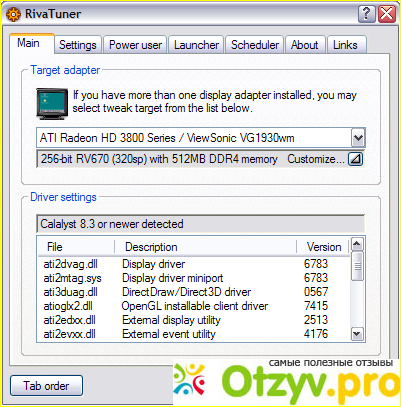Click the Customize... label
The image size is (401, 407).
point(316,159)
